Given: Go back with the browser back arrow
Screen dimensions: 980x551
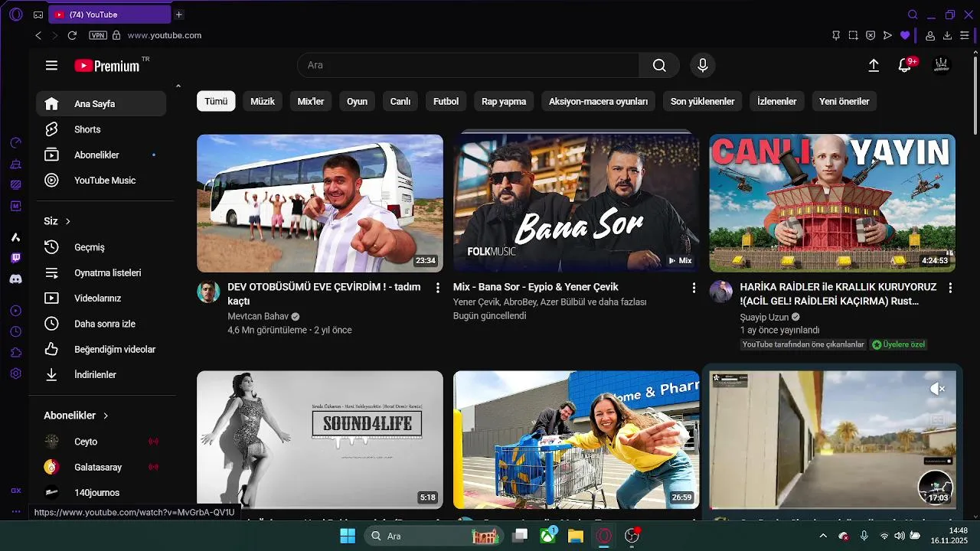Looking at the screenshot, I should point(38,35).
